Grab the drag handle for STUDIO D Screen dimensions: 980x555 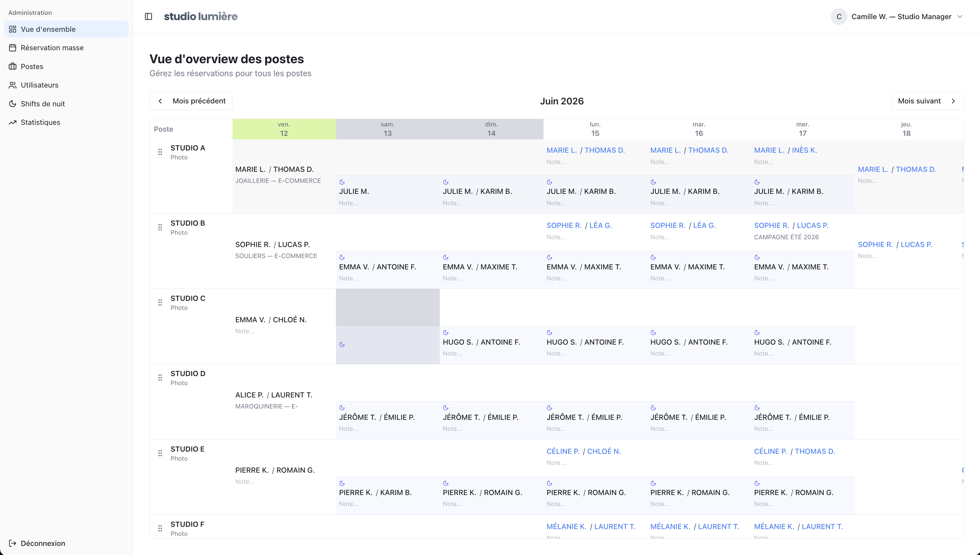coord(160,378)
